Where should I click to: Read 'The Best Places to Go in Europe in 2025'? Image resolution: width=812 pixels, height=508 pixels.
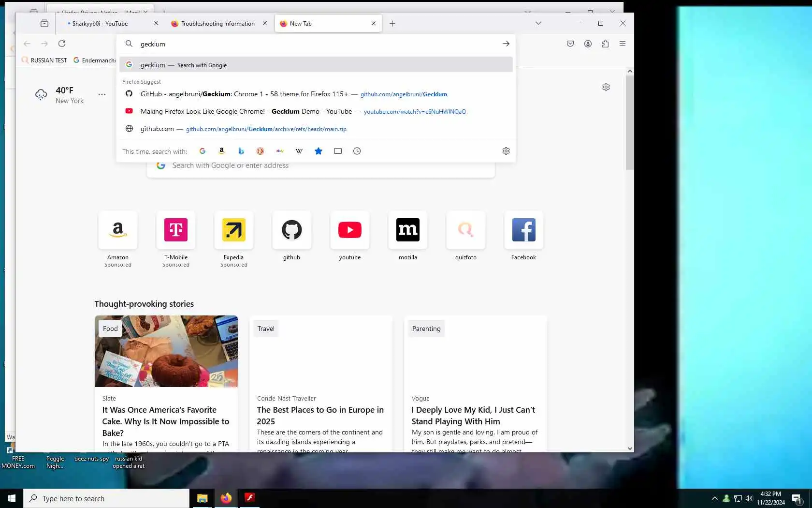[x=320, y=416]
